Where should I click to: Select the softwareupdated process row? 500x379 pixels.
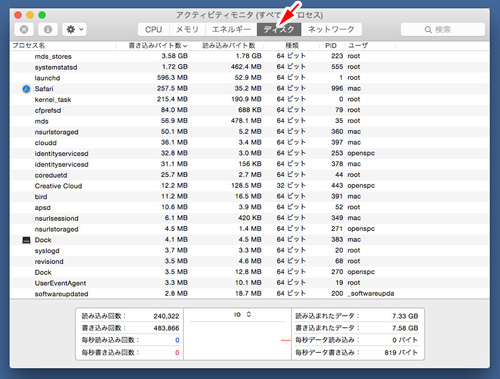point(249,293)
